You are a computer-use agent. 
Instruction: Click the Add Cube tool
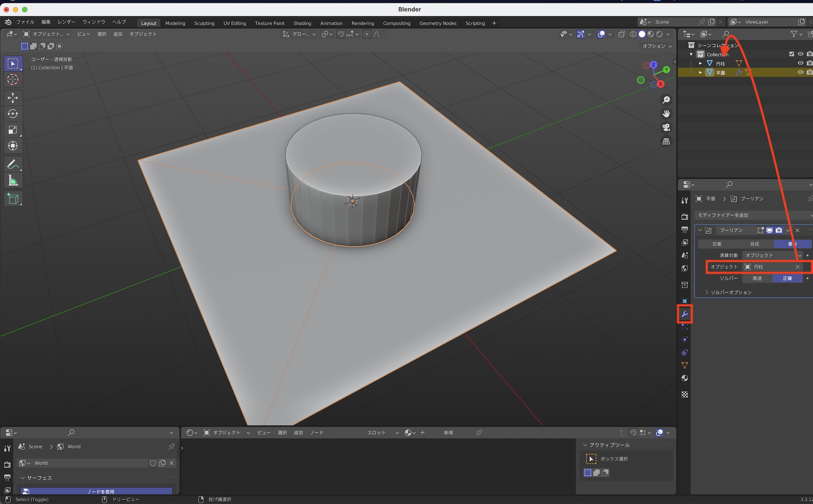[13, 199]
